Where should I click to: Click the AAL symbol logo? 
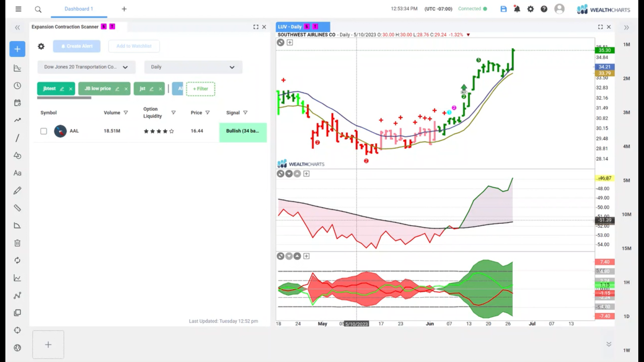coord(60,131)
